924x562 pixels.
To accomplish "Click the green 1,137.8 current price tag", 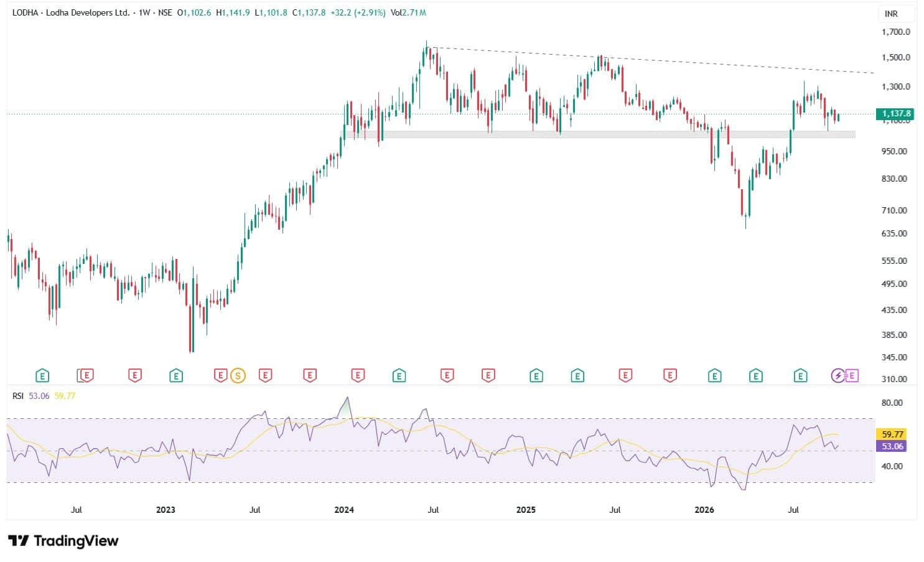I will coord(895,114).
